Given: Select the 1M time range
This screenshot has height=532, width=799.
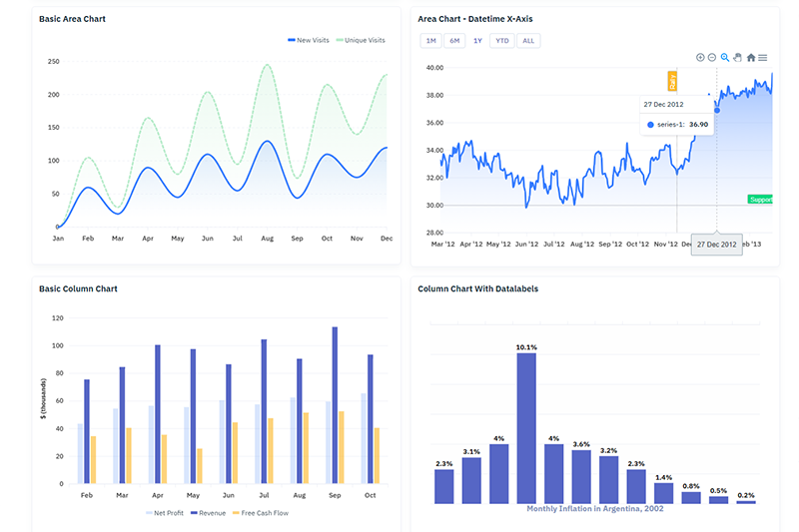Looking at the screenshot, I should tap(429, 41).
